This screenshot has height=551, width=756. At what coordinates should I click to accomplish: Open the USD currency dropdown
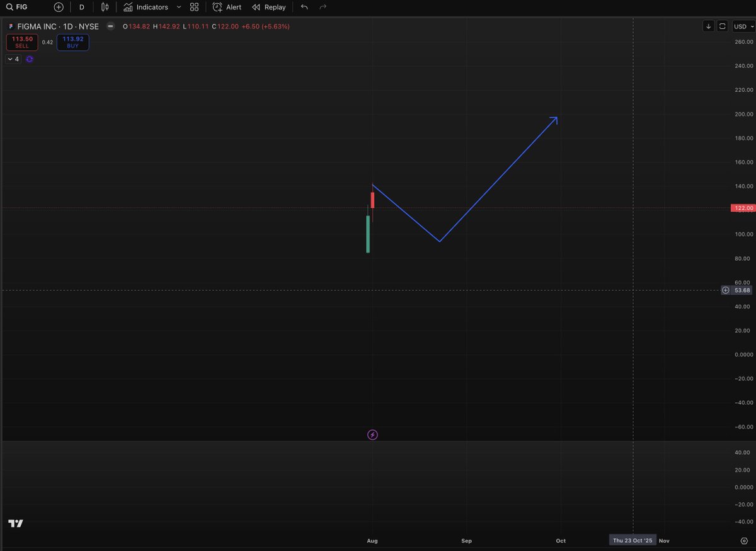tap(743, 26)
